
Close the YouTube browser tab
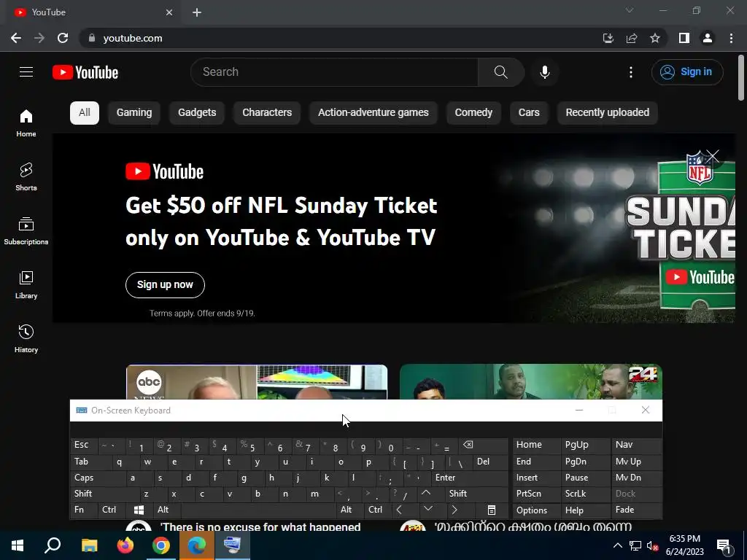169,12
